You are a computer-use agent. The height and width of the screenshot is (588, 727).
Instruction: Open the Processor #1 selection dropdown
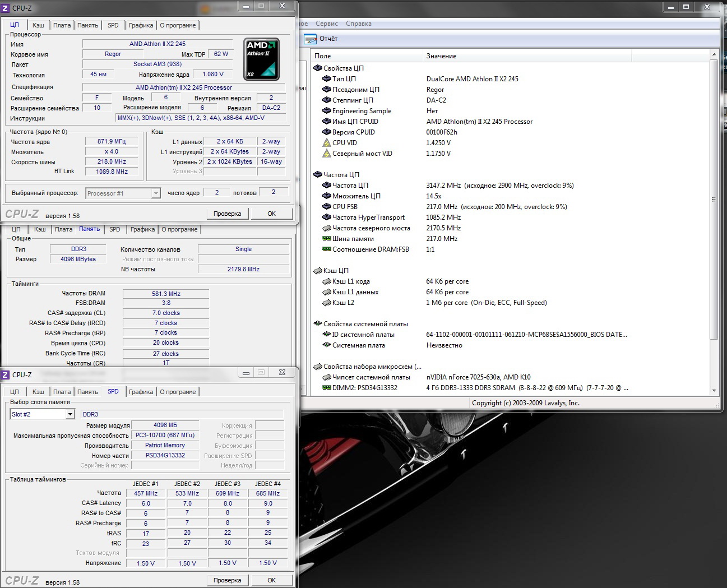156,193
